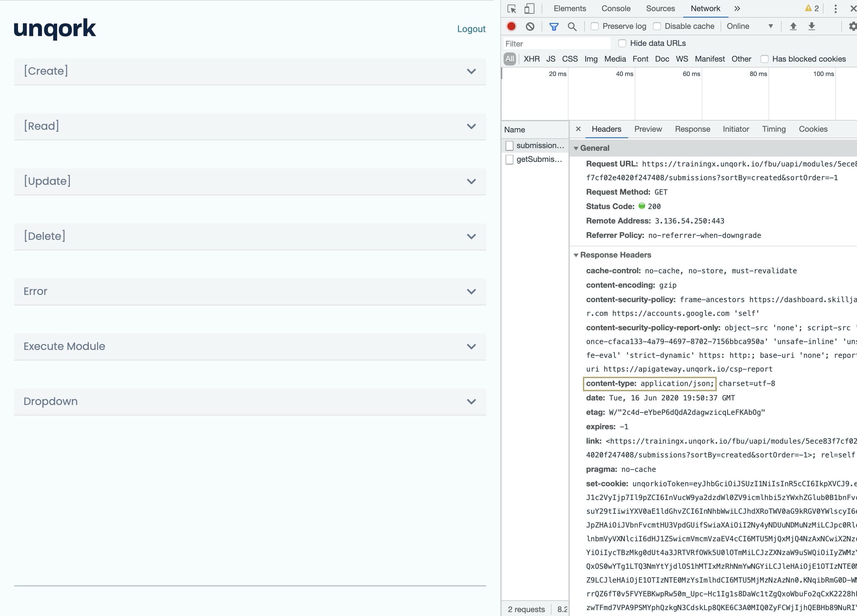This screenshot has width=857, height=616.
Task: Filter requests by Font type
Action: [640, 59]
